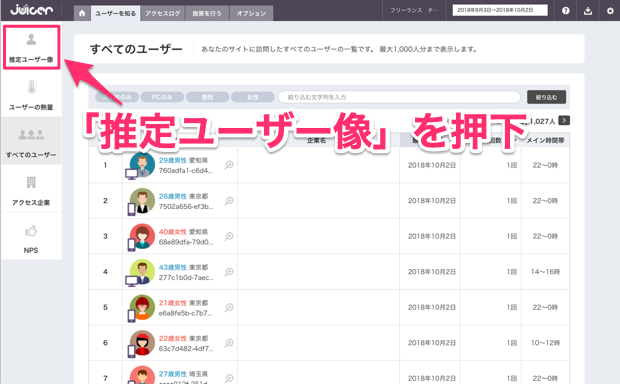
Task: Open the 22歳女性 user link
Action: (173, 339)
